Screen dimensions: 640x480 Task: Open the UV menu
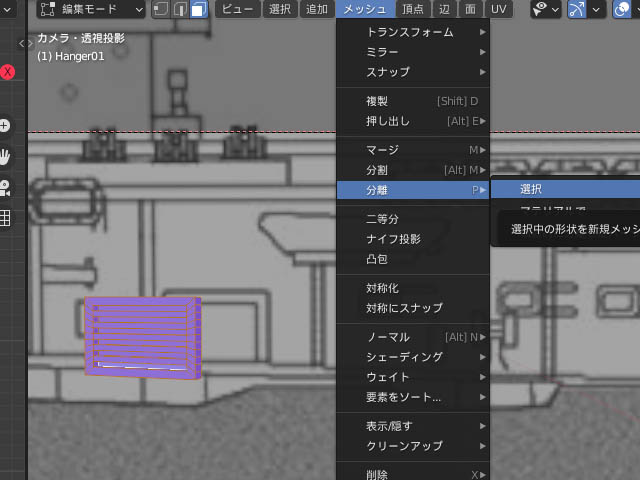[x=498, y=9]
